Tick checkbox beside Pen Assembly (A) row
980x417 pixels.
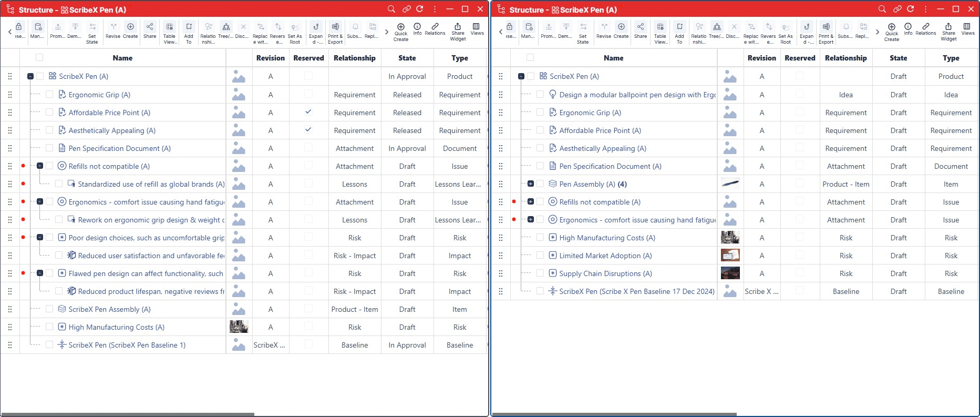[540, 184]
